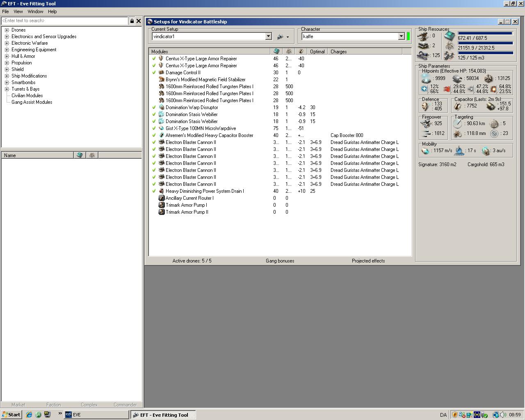The width and height of the screenshot is (525, 420).
Task: Open the ship icon button beside Current Setup
Action: pyautogui.click(x=283, y=37)
